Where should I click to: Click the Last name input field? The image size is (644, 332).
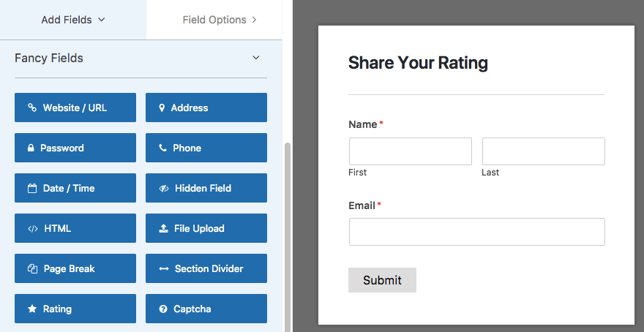tap(543, 151)
